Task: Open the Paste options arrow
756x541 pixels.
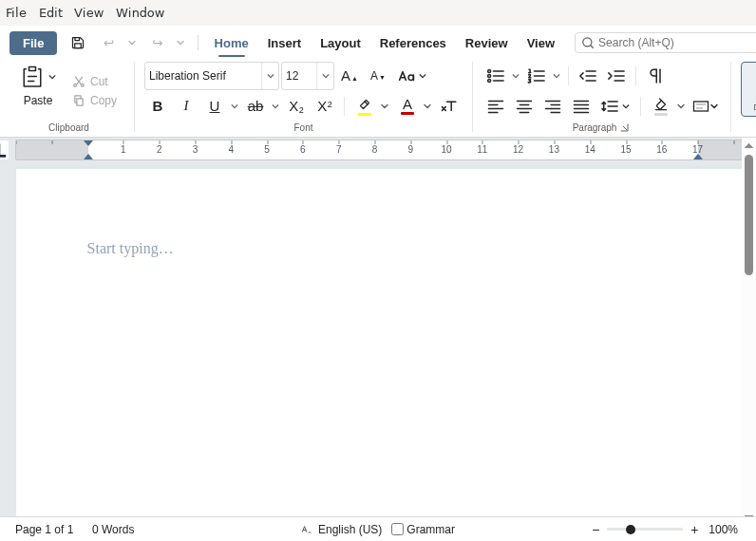Action: (52, 77)
